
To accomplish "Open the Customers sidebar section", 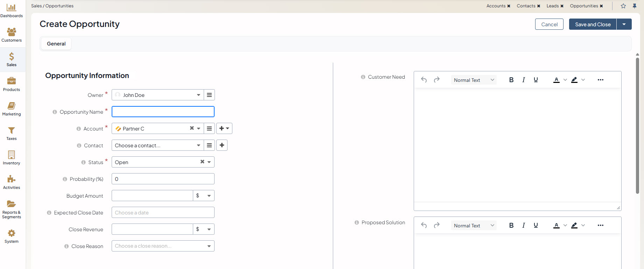I will tap(12, 35).
